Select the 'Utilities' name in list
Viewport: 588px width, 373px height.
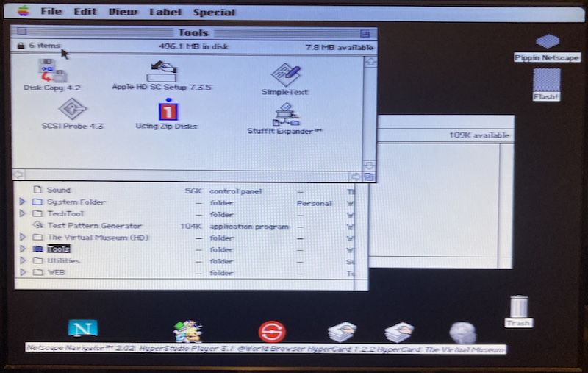click(64, 260)
